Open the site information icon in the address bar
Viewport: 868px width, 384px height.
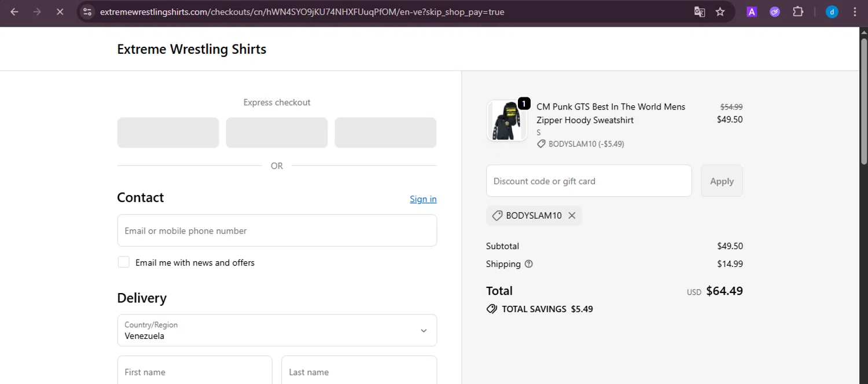tap(87, 12)
